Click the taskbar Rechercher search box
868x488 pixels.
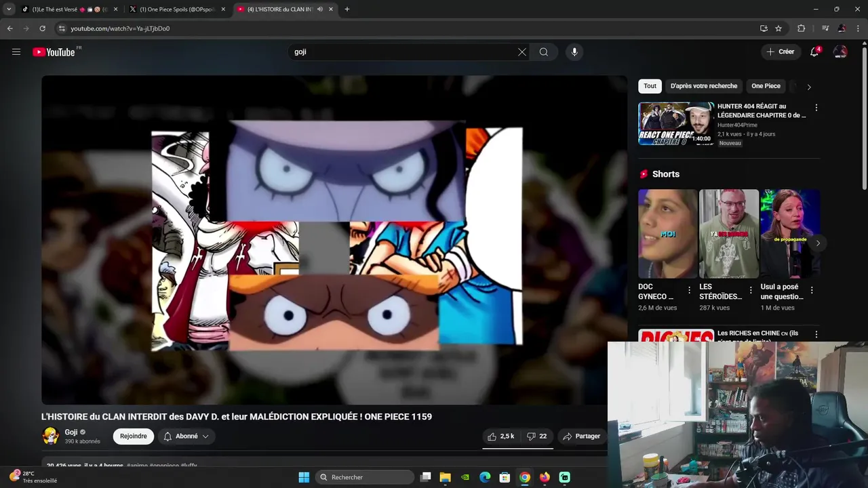point(365,477)
